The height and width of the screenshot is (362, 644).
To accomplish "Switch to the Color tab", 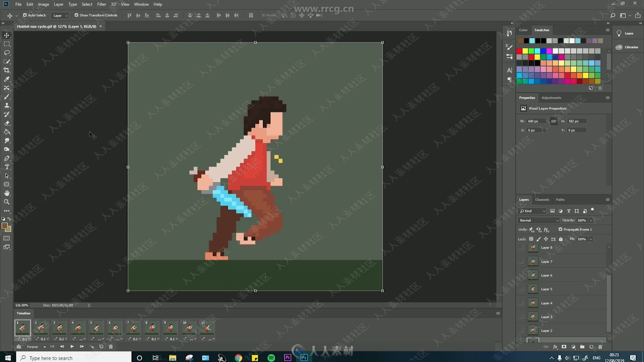I will (523, 30).
